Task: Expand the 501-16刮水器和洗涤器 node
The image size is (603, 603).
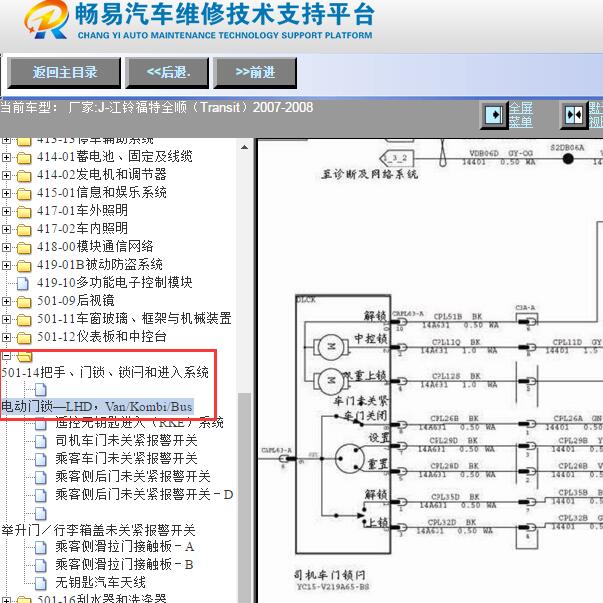Action: pos(6,600)
